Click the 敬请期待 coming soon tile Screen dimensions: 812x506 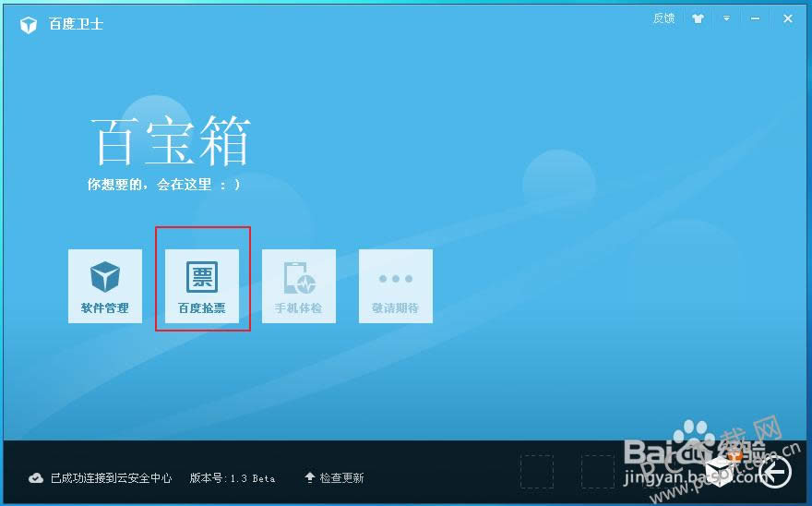tap(395, 285)
